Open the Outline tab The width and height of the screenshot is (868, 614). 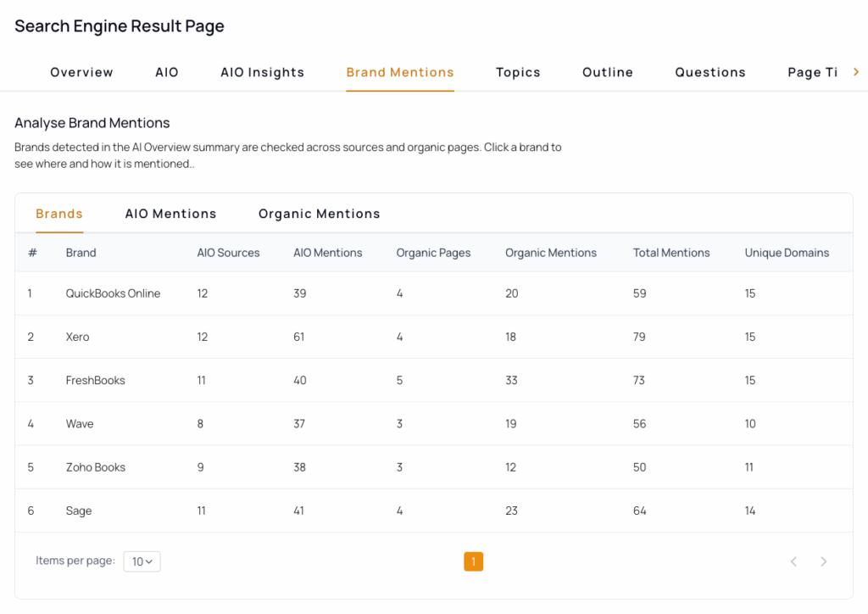coord(607,73)
